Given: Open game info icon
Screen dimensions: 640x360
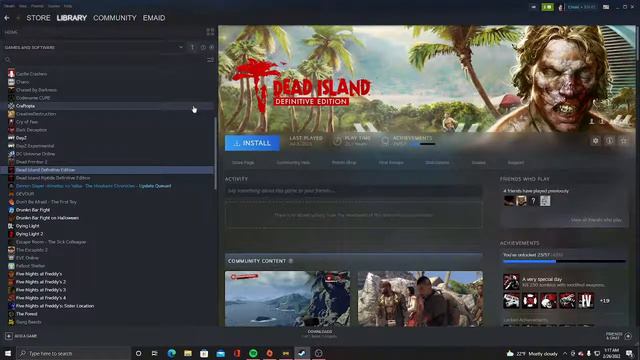Looking at the screenshot, I should tap(609, 141).
